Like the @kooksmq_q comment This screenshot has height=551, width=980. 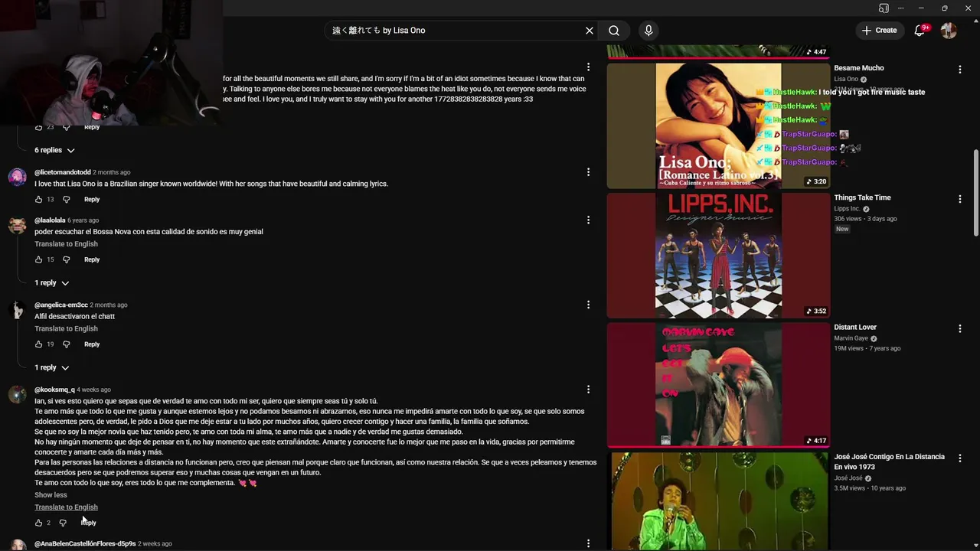(x=39, y=523)
